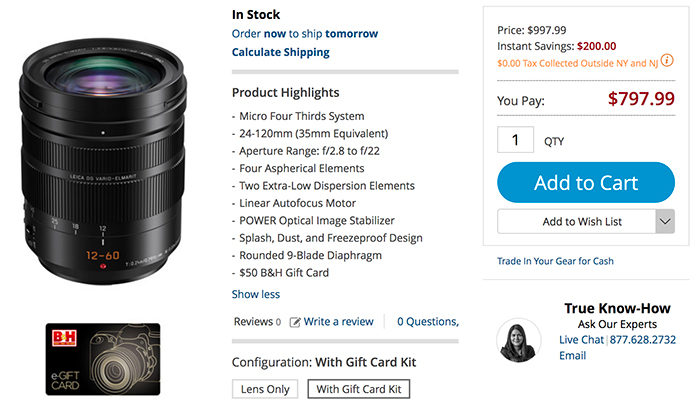700x404 pixels.
Task: Collapse highlights with Show less
Action: pyautogui.click(x=256, y=294)
